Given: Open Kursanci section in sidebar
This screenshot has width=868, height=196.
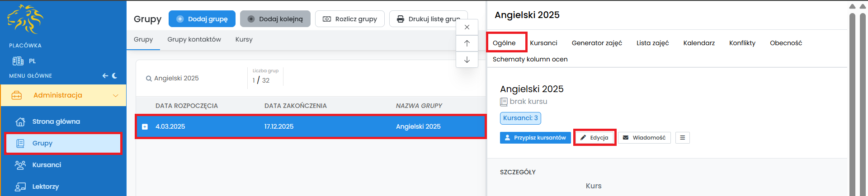Looking at the screenshot, I should [x=47, y=165].
